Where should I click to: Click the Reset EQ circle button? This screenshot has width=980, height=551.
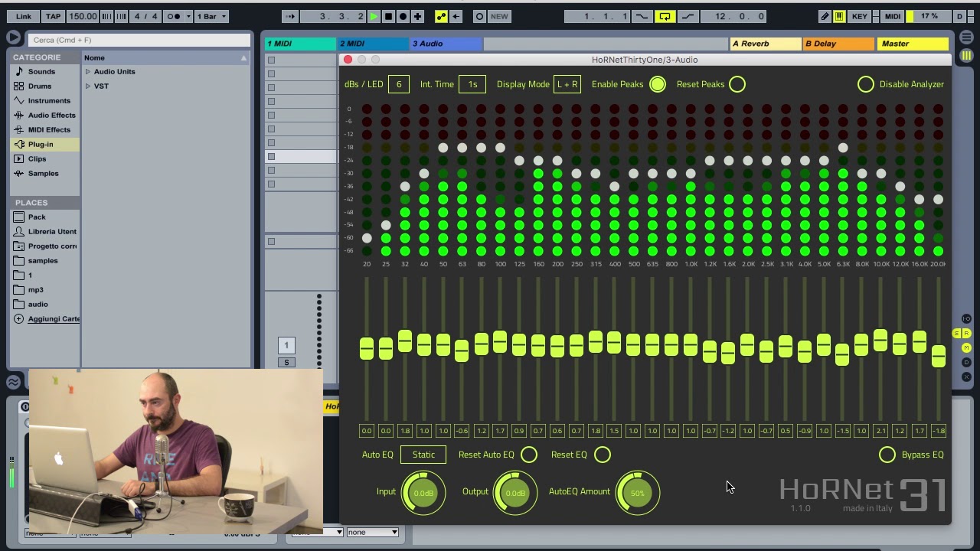[x=603, y=455]
